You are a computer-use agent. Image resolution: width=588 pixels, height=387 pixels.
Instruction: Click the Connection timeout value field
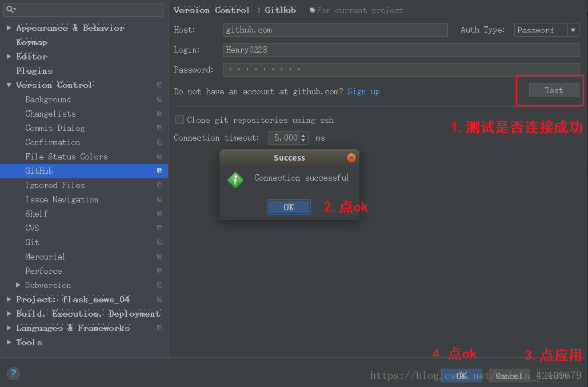pos(284,138)
